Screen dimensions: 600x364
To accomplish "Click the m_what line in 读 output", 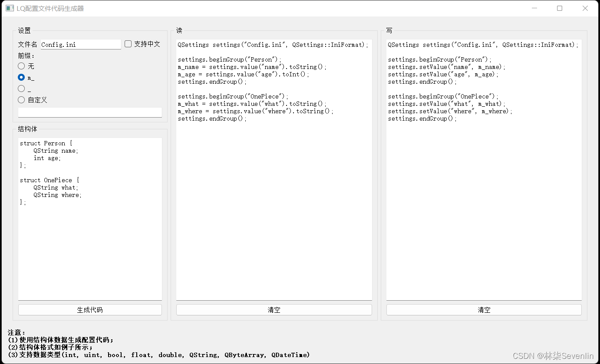I will (252, 104).
